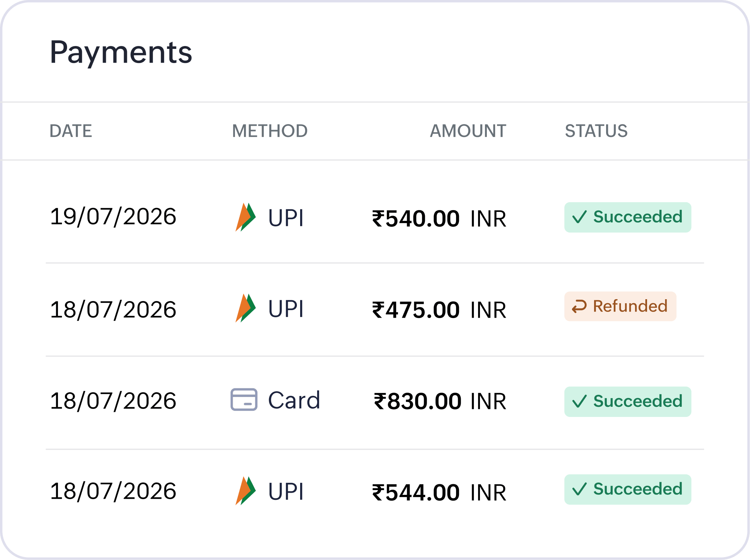Click the Payments heading
Viewport: 750px width, 560px height.
click(x=121, y=53)
